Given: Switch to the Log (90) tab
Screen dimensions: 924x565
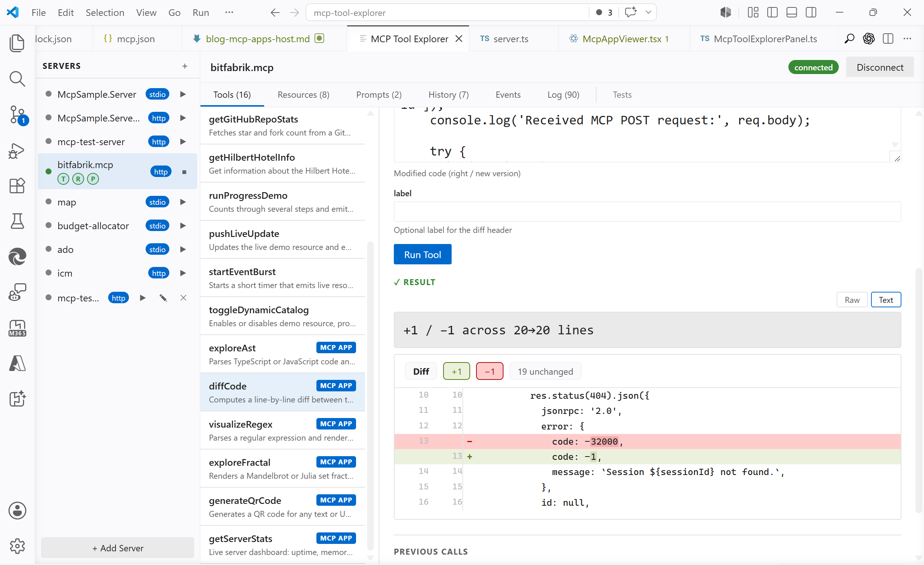Looking at the screenshot, I should pyautogui.click(x=563, y=95).
